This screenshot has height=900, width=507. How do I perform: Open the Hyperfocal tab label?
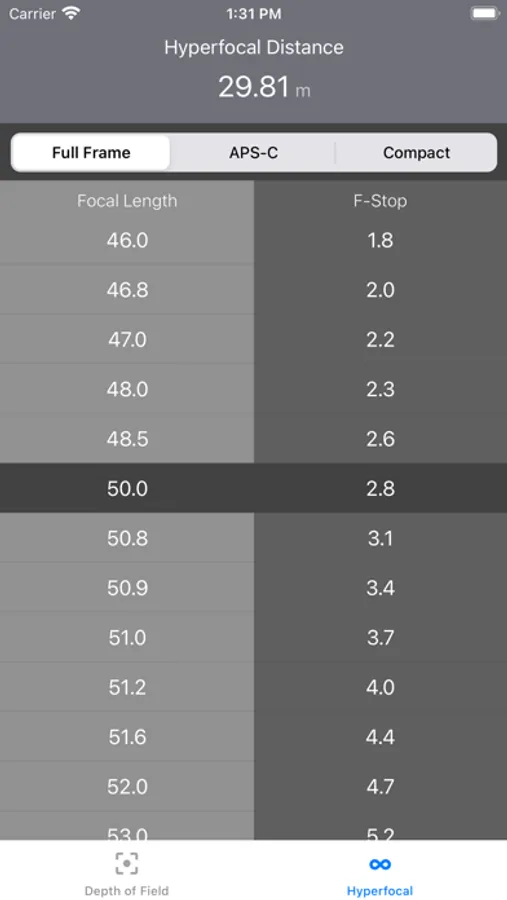coord(380,891)
